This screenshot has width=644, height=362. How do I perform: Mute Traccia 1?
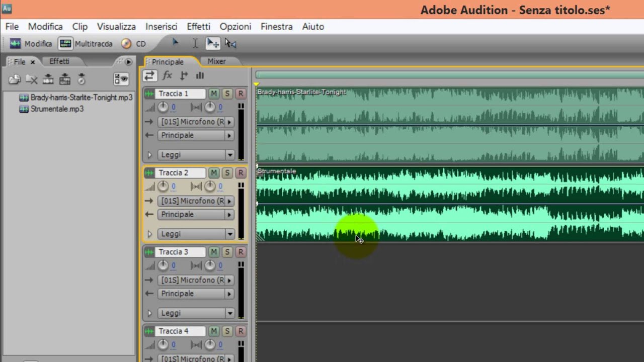pyautogui.click(x=214, y=94)
